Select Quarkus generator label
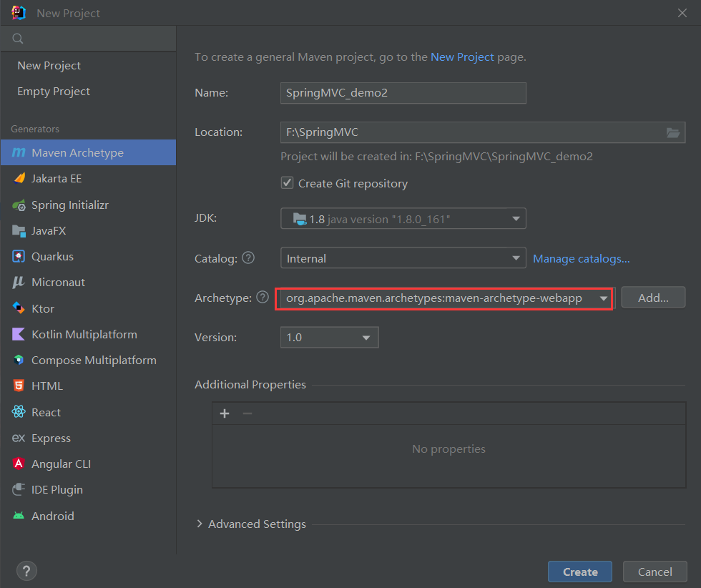The height and width of the screenshot is (588, 701). 52,257
